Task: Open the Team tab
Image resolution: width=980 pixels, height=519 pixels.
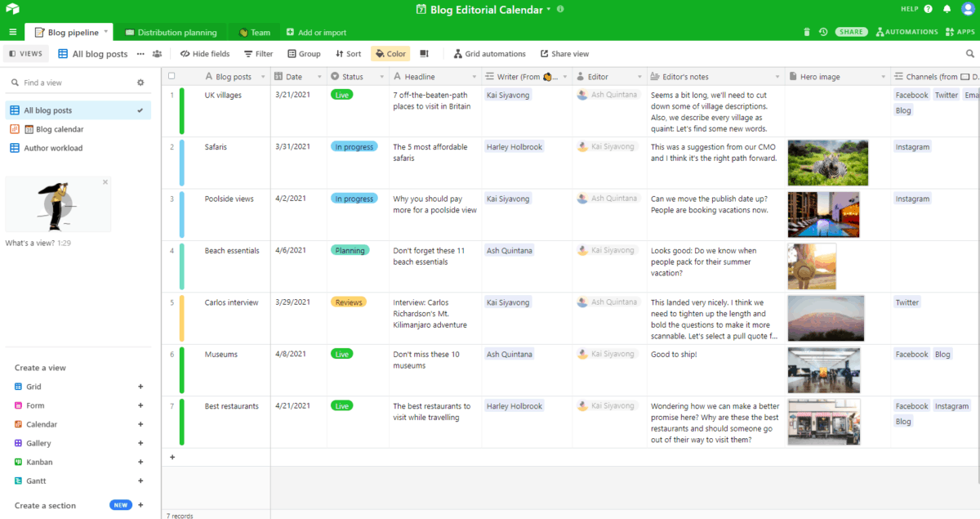Action: point(253,31)
